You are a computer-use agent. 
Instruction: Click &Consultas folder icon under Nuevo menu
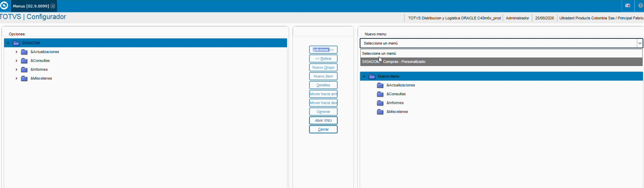click(380, 94)
